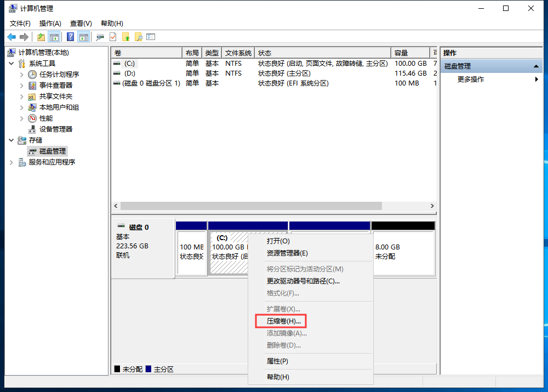Open the 操作(A) menu
The height and width of the screenshot is (392, 548).
pyautogui.click(x=50, y=24)
